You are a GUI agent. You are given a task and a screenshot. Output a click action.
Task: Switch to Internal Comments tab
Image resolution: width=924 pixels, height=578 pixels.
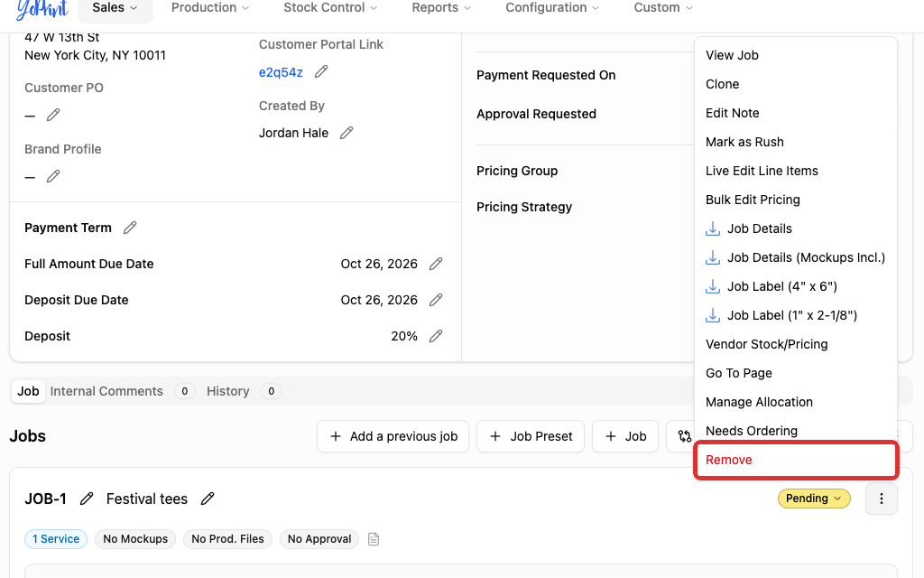click(122, 391)
